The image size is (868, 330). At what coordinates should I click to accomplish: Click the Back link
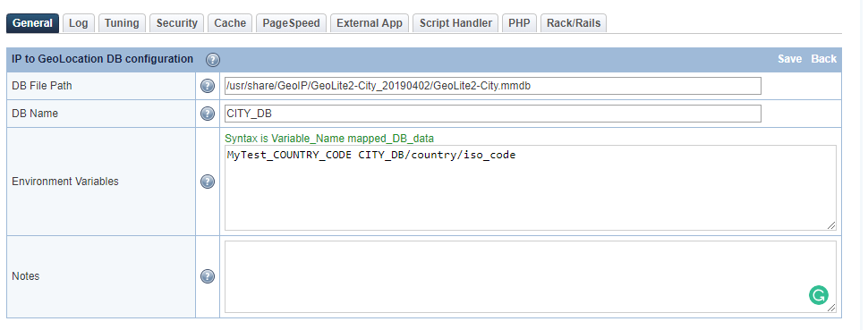[x=824, y=59]
